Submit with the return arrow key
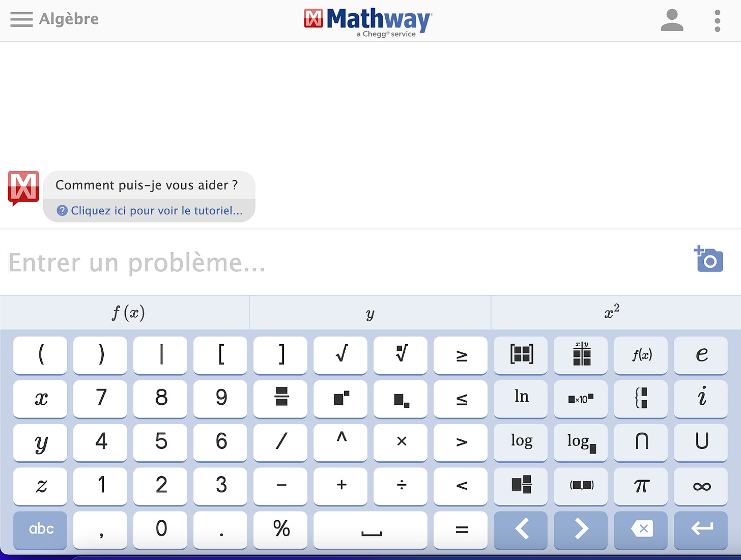This screenshot has width=741, height=560. (701, 530)
